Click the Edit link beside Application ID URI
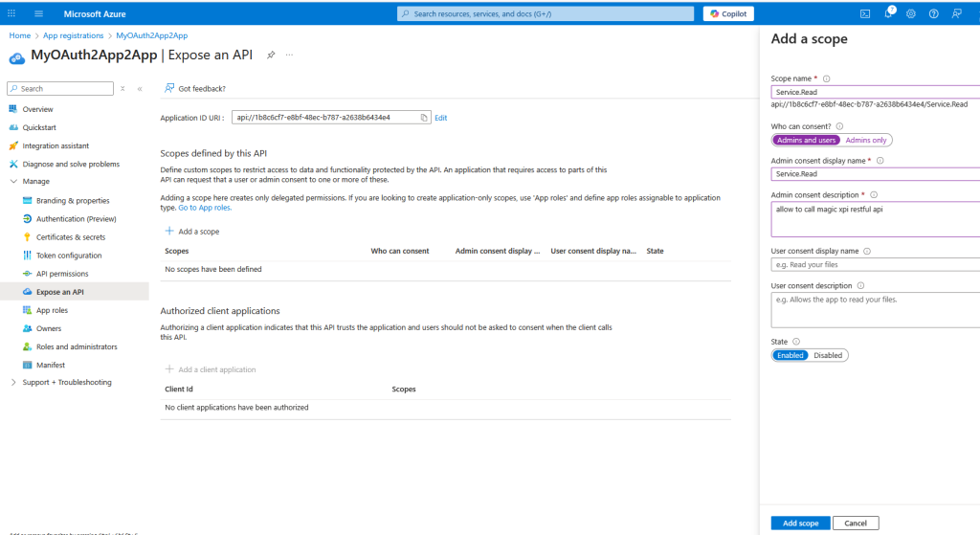 coord(441,118)
